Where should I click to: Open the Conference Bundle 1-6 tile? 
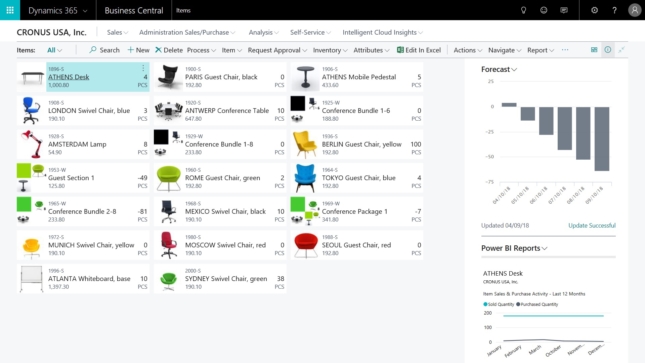(357, 110)
